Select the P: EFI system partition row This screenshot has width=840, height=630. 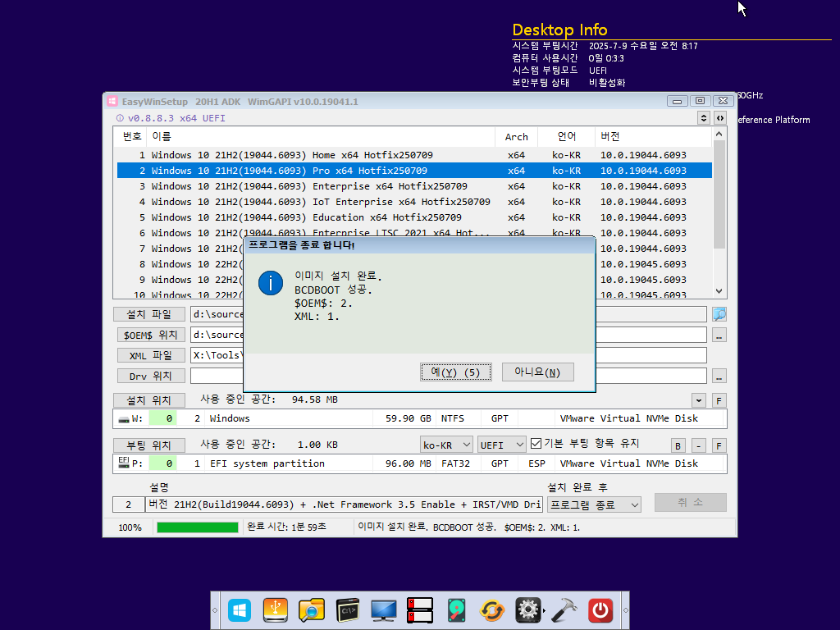click(419, 463)
